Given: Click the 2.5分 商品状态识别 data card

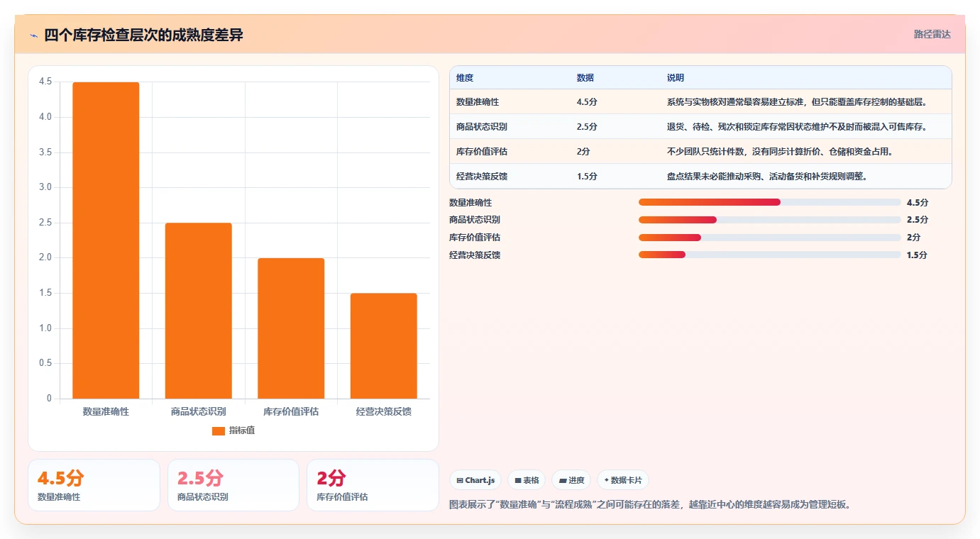Looking at the screenshot, I should (x=233, y=485).
